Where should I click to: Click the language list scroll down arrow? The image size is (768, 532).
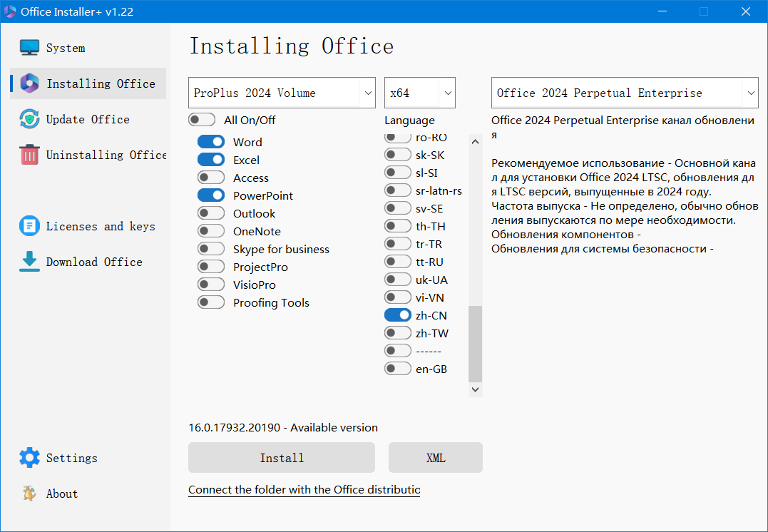tap(475, 389)
